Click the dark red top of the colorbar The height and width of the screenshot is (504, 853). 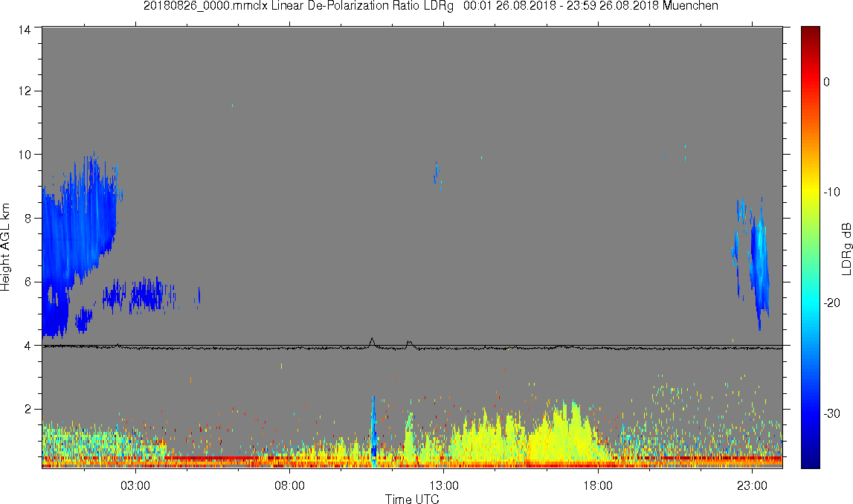coord(810,33)
